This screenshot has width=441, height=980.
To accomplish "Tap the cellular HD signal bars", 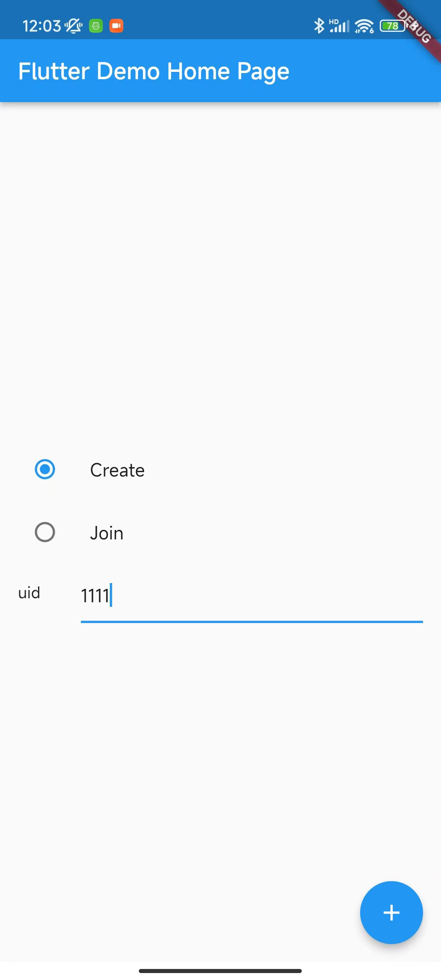I will click(339, 26).
